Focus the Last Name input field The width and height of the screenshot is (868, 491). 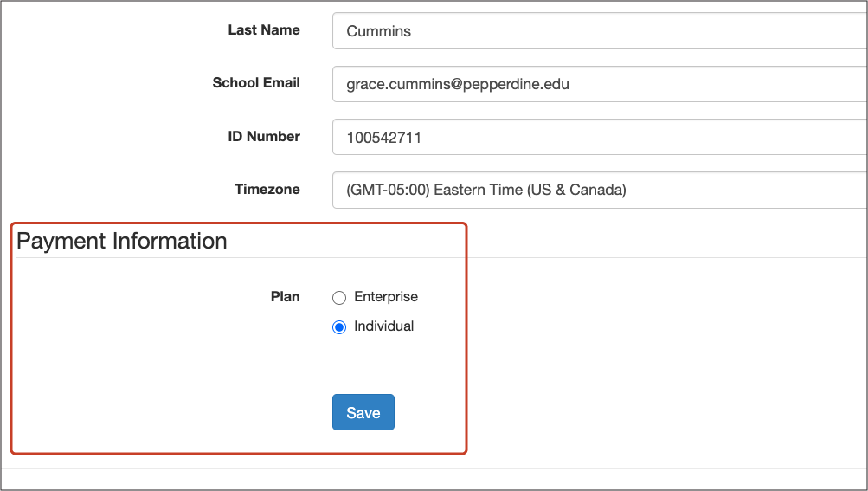click(x=600, y=31)
